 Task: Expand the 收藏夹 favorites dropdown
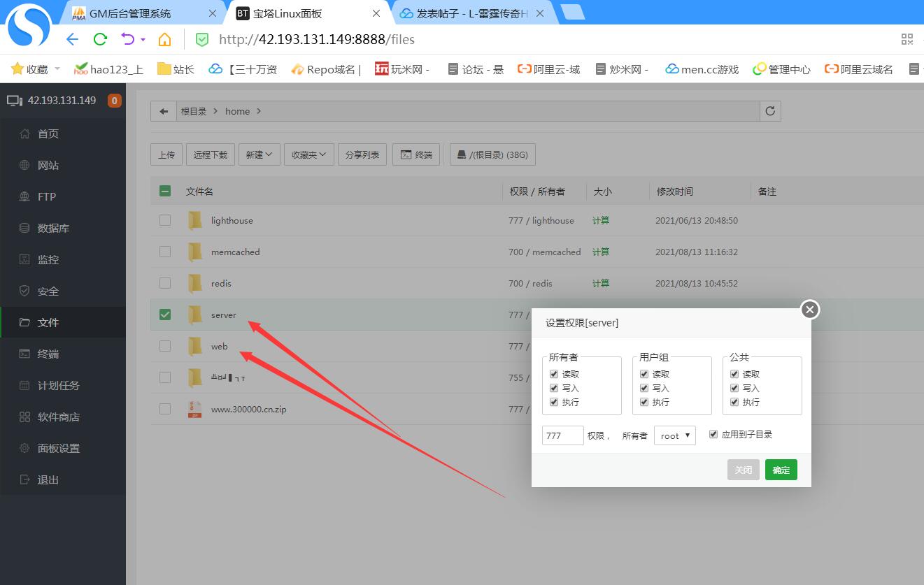pos(308,155)
